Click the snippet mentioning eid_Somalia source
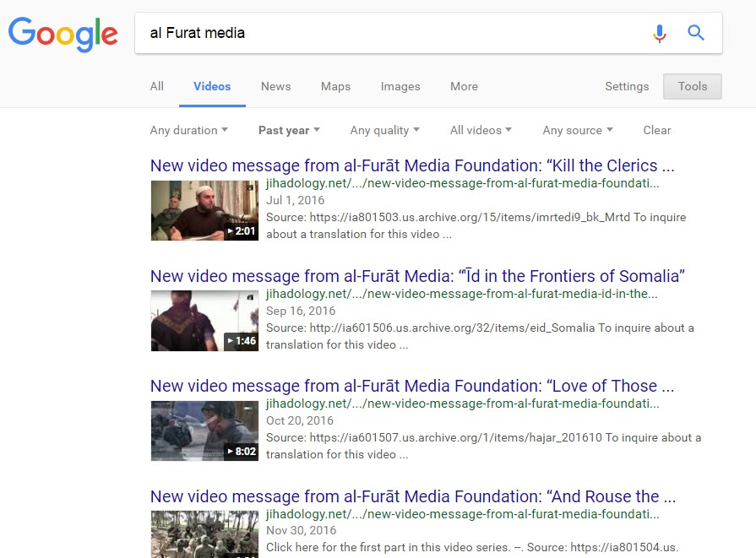Image resolution: width=756 pixels, height=558 pixels. coord(480,336)
